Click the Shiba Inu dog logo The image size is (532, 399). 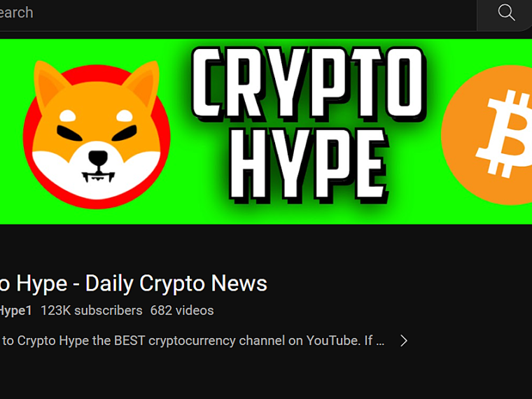pos(97,134)
